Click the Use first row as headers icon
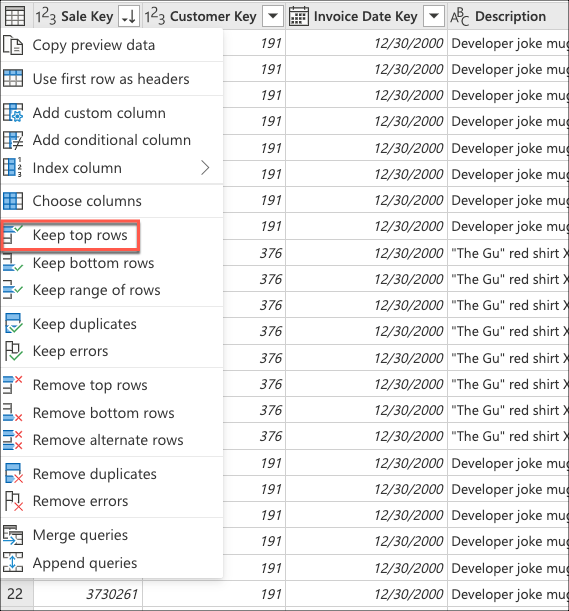Image resolution: width=569 pixels, height=611 pixels. point(13,78)
